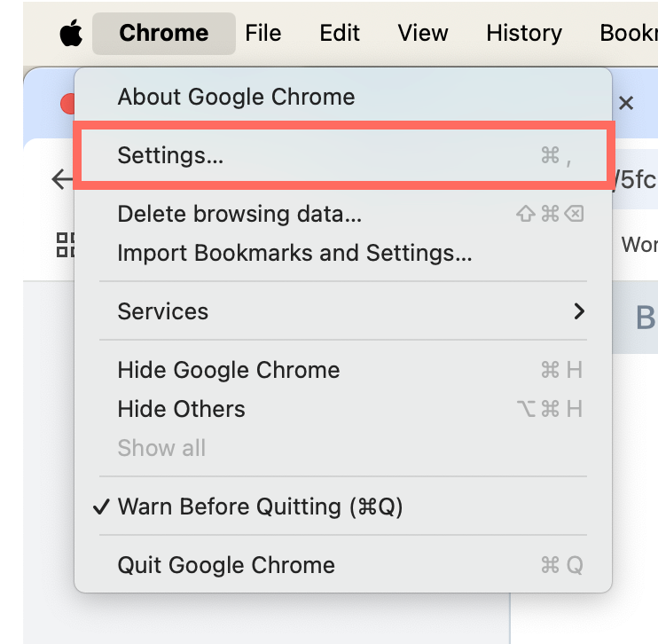Open the History menu

point(524,34)
